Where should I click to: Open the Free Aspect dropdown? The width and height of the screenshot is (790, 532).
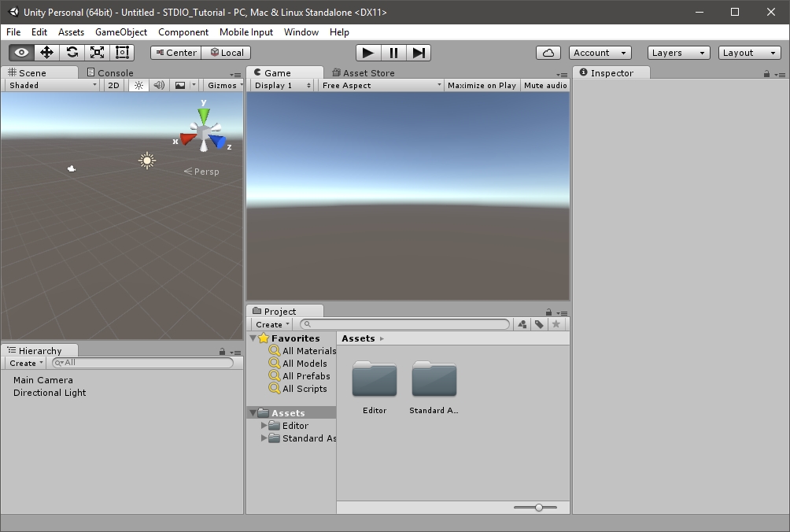pyautogui.click(x=381, y=85)
